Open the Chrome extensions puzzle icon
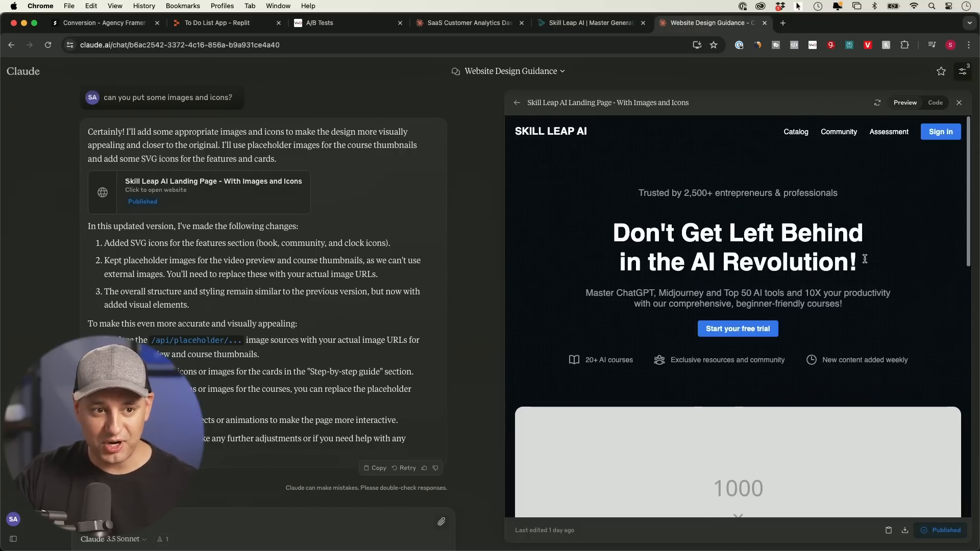The height and width of the screenshot is (551, 980). 904,45
